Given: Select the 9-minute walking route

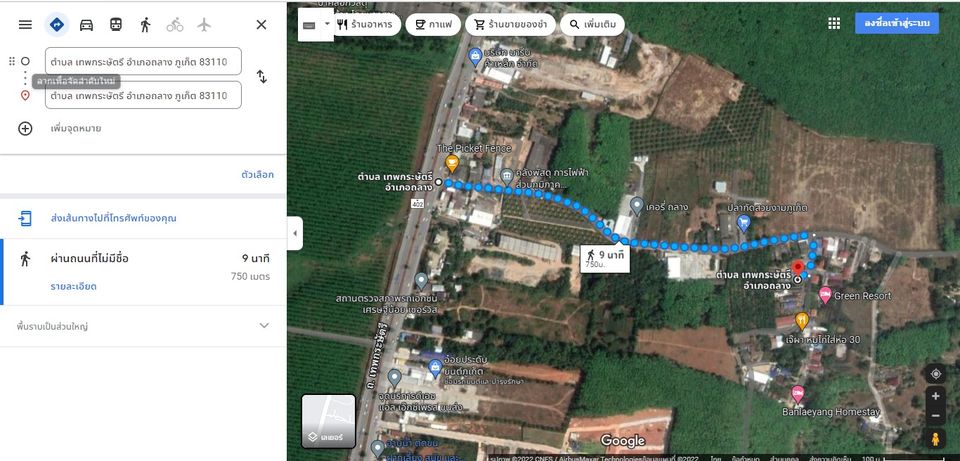Looking at the screenshot, I should (143, 272).
